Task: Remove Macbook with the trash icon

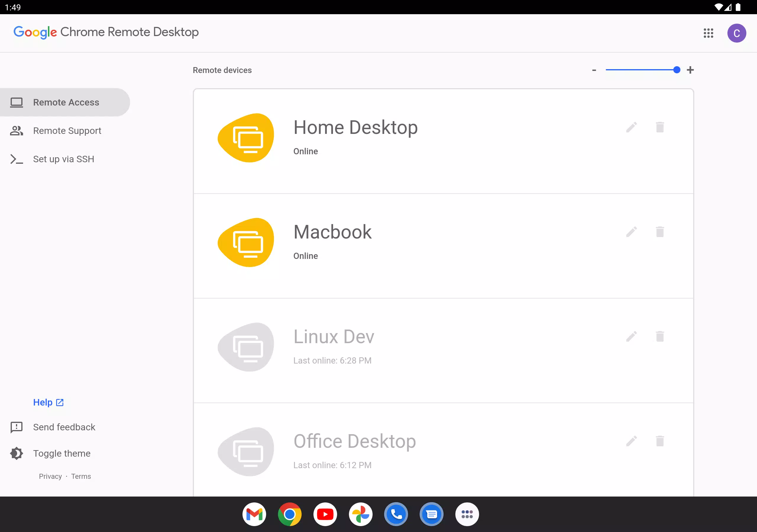Action: click(x=660, y=232)
